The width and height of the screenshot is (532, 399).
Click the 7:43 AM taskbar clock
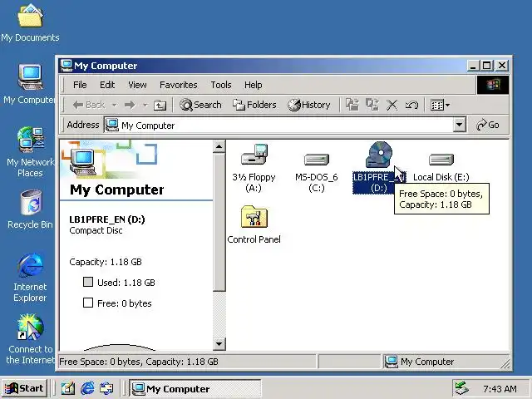pyautogui.click(x=500, y=389)
